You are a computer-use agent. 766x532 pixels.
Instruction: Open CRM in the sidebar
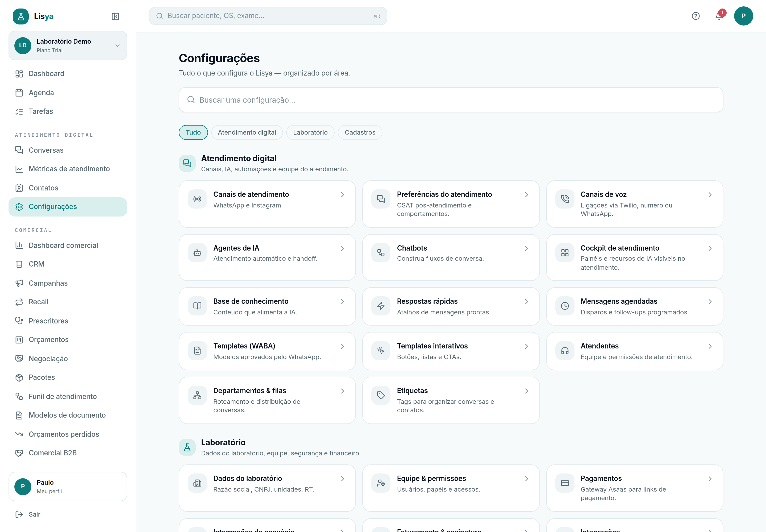tap(68, 264)
